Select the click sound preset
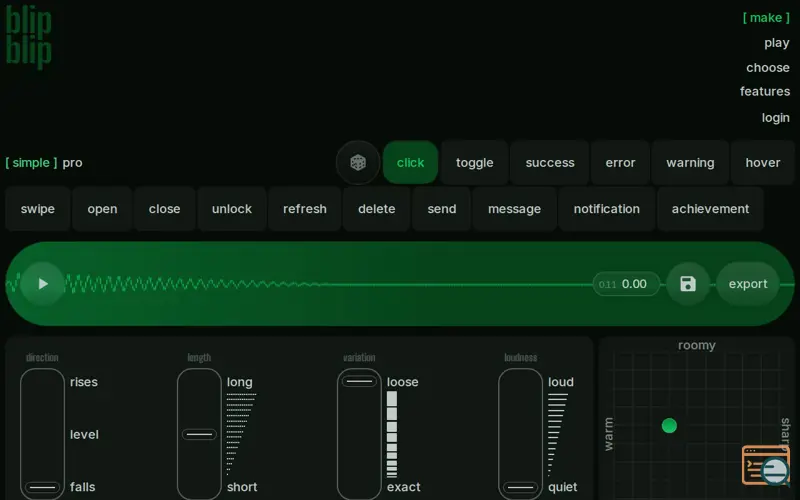Image resolution: width=800 pixels, height=500 pixels. pos(411,163)
